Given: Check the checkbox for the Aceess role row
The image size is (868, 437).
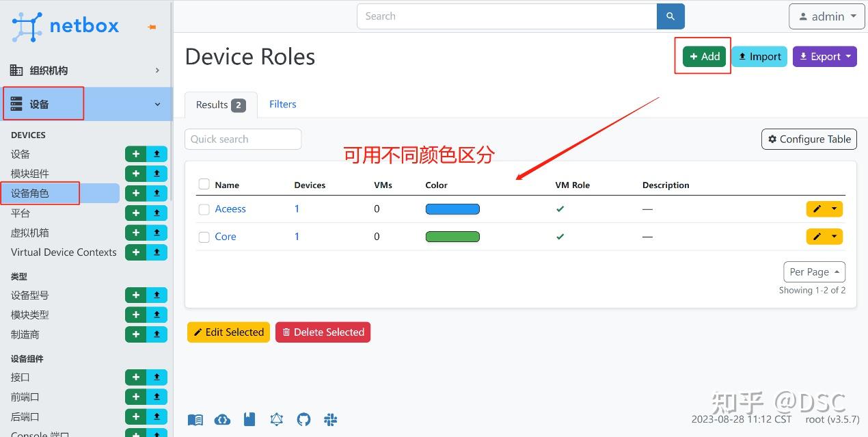Looking at the screenshot, I should (x=204, y=209).
